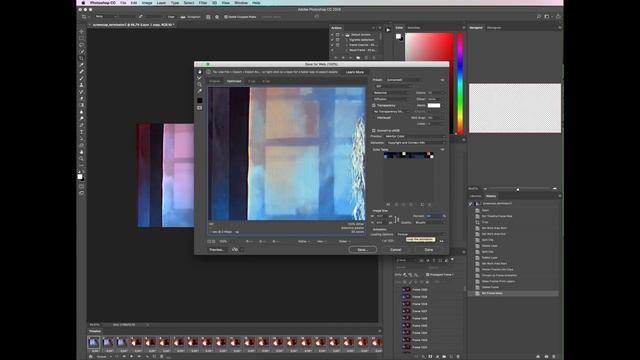This screenshot has width=640, height=360.
Task: Click the Learn More button
Action: point(355,72)
